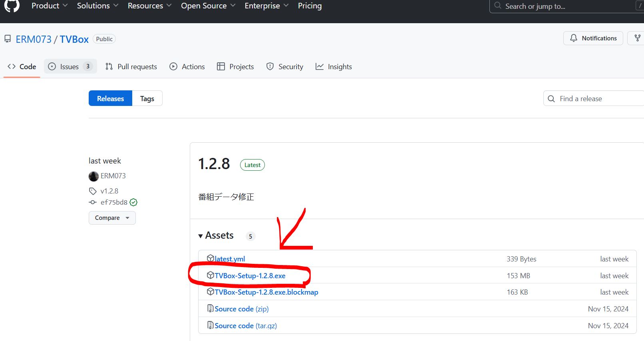Open the Pricing page
644x341 pixels.
point(310,6)
